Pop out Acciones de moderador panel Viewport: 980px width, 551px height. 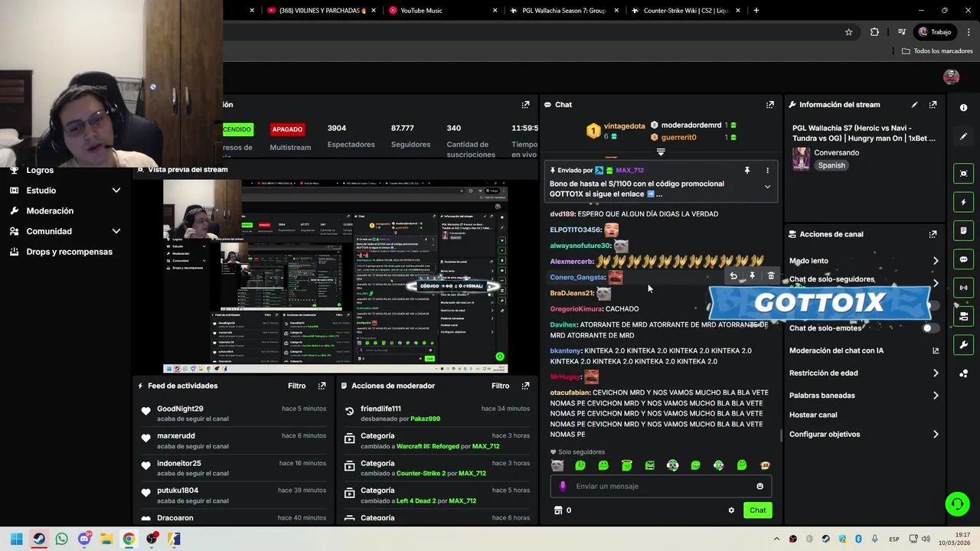(x=525, y=386)
